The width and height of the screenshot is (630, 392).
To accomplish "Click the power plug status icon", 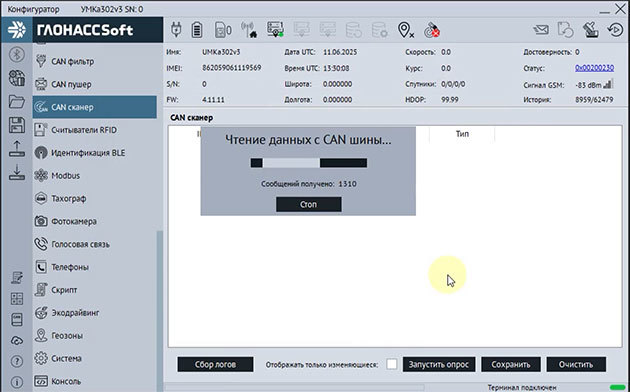I will click(x=176, y=30).
